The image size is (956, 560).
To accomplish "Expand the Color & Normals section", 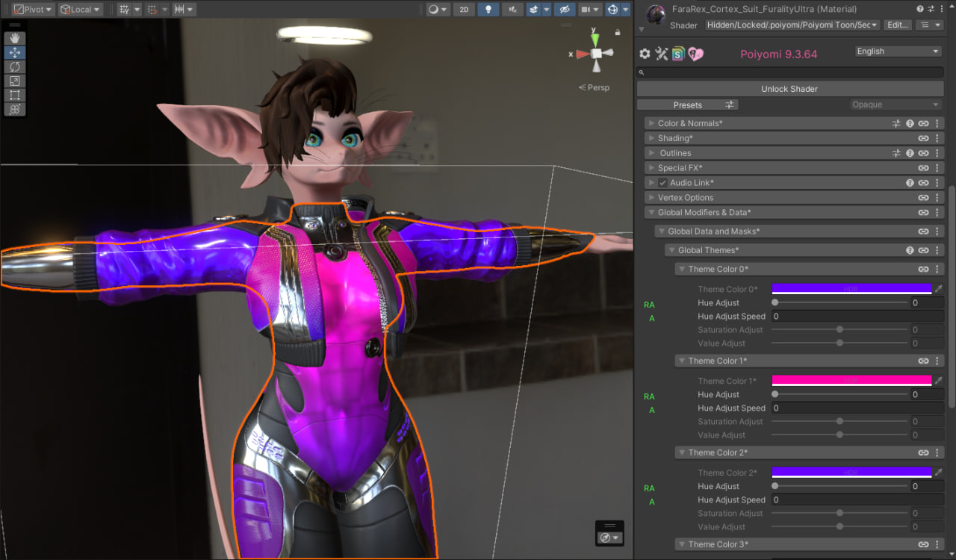I will (x=651, y=123).
